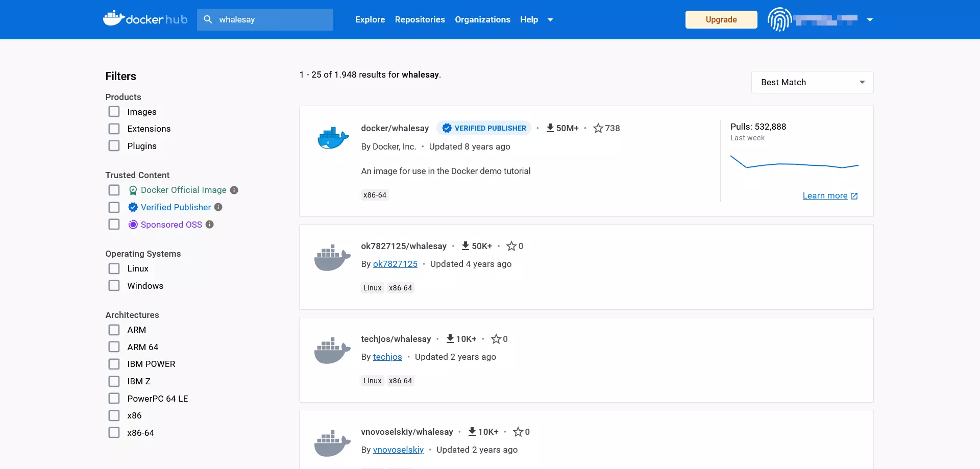Open the techjos publisher link
Image resolution: width=980 pixels, height=469 pixels.
[x=387, y=357]
